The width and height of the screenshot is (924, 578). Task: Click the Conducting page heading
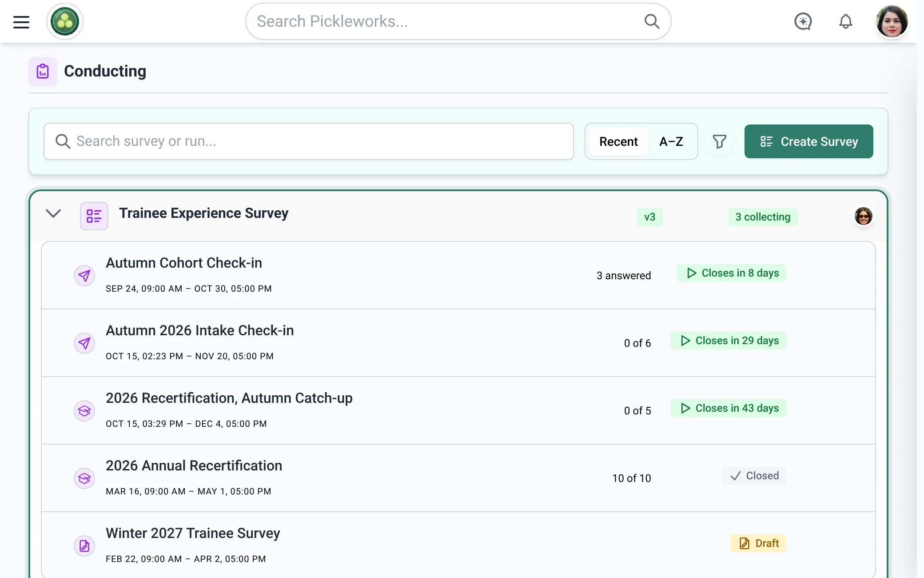point(105,71)
